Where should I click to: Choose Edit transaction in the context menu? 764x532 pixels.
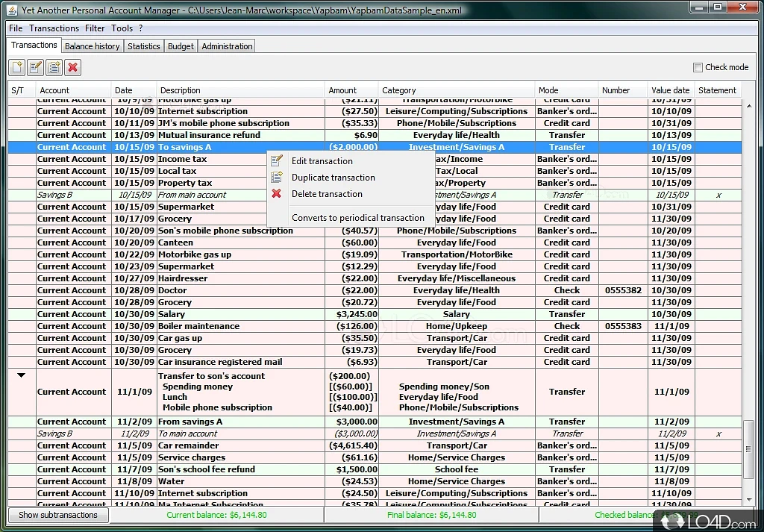point(322,161)
